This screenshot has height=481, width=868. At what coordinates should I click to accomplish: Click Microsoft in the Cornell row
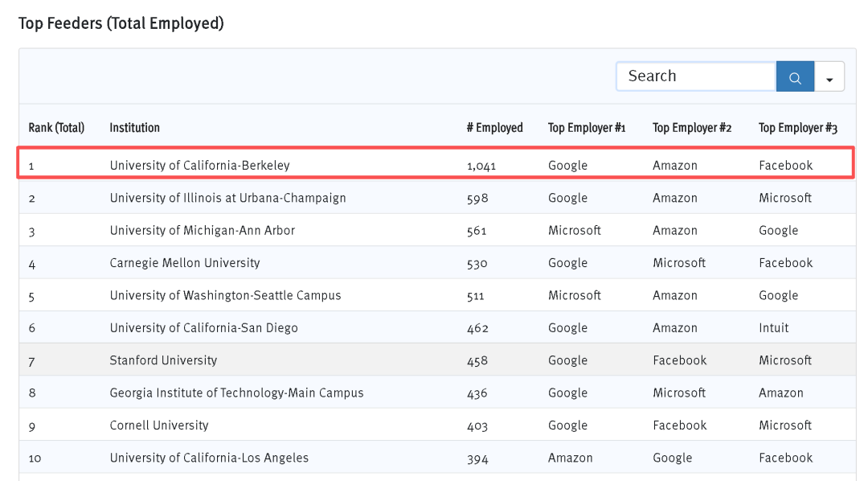click(785, 425)
